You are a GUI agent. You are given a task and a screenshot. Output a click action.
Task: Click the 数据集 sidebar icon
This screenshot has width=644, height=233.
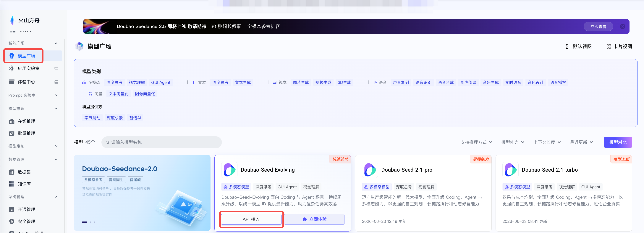(12, 172)
